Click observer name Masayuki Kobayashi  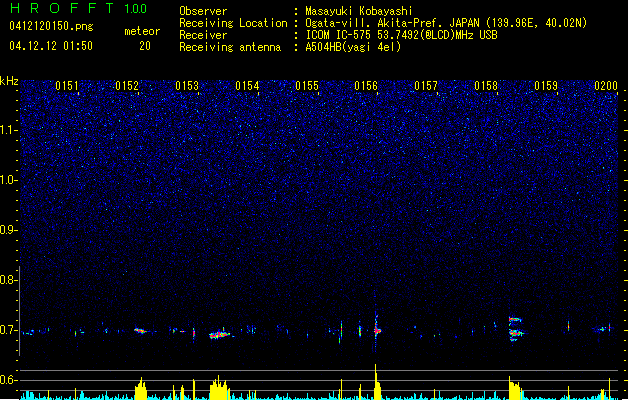[x=358, y=11]
